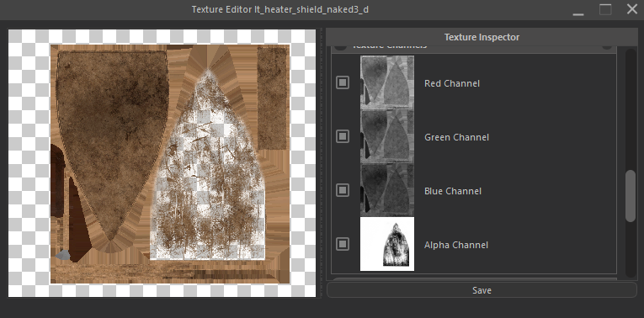Click the round icon right of Texture Channels
Screen dimensions: 644x318
click(x=607, y=47)
